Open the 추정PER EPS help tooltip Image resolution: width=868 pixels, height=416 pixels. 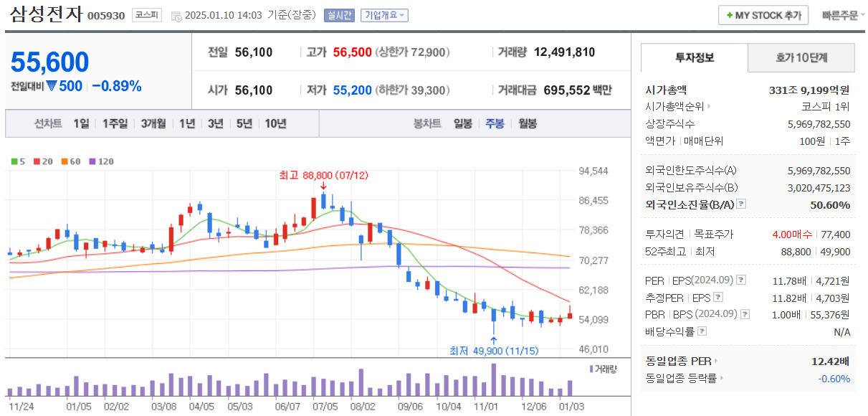718,297
